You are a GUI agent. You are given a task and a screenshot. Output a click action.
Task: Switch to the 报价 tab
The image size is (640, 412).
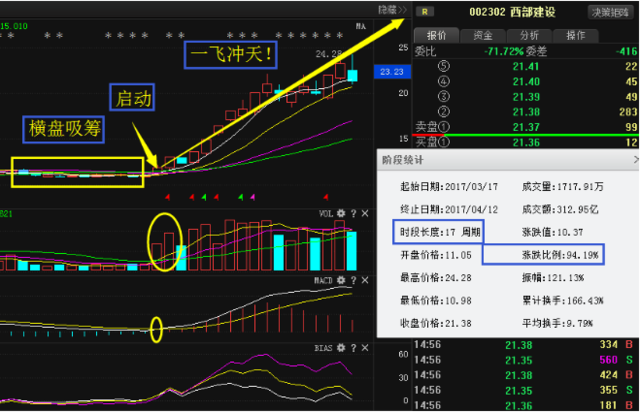[436, 36]
